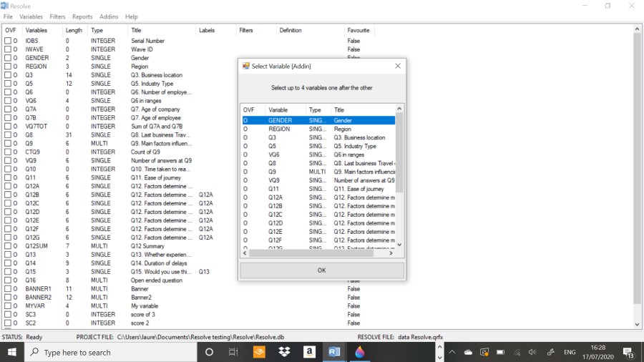The height and width of the screenshot is (362, 644).
Task: Open the volume speaker tray icon
Action: [x=532, y=352]
